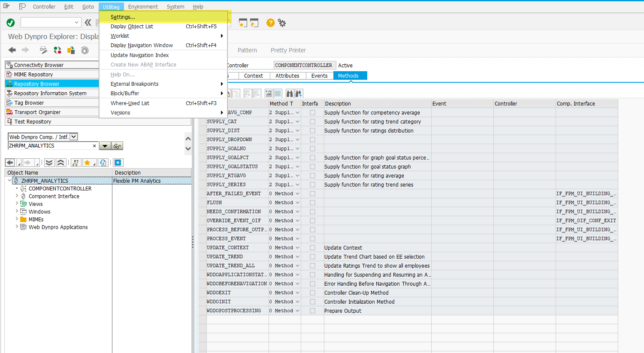Toggle Interface checkbox for SUPPLY_CAT row

[x=312, y=122]
